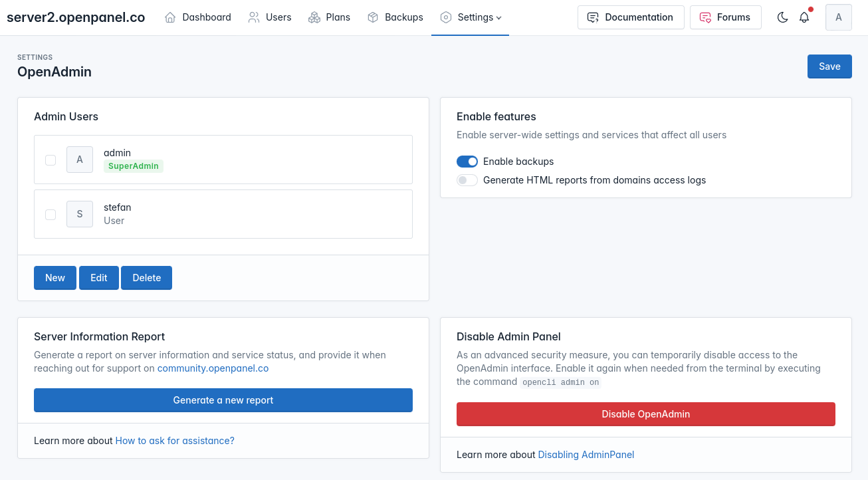Switch to dark mode moon icon
868x480 pixels.
click(782, 17)
